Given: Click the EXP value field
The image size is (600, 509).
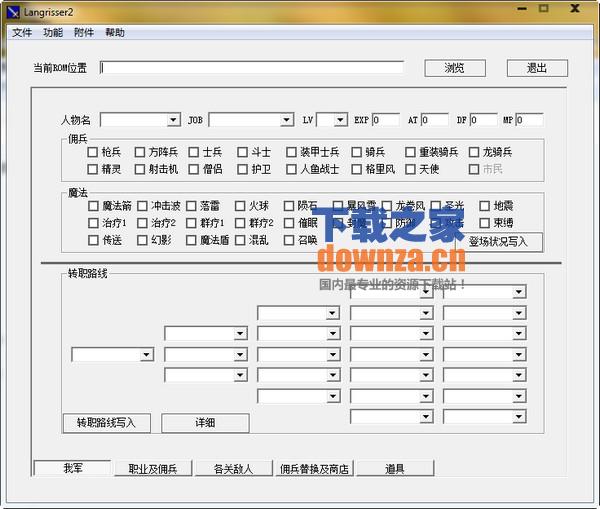Looking at the screenshot, I should (386, 120).
